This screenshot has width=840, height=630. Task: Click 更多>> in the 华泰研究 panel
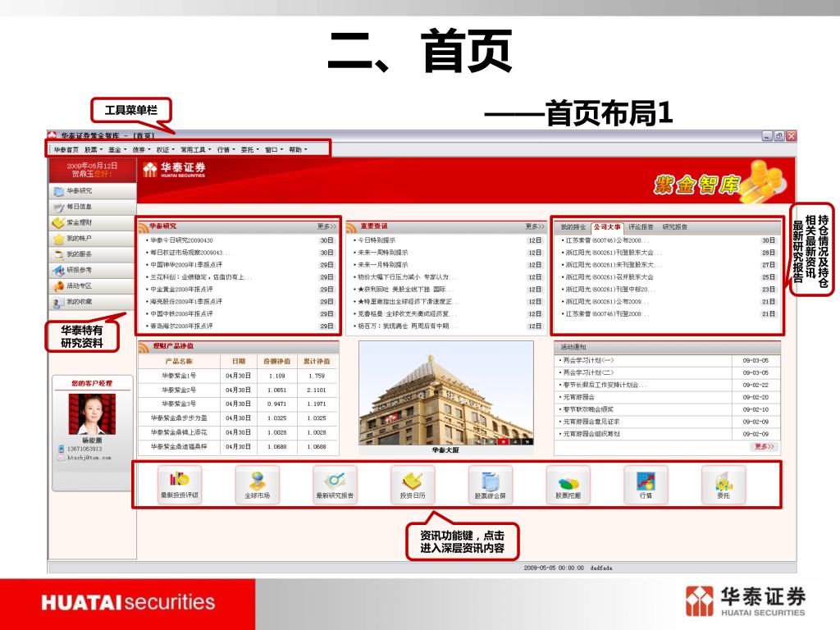(326, 227)
